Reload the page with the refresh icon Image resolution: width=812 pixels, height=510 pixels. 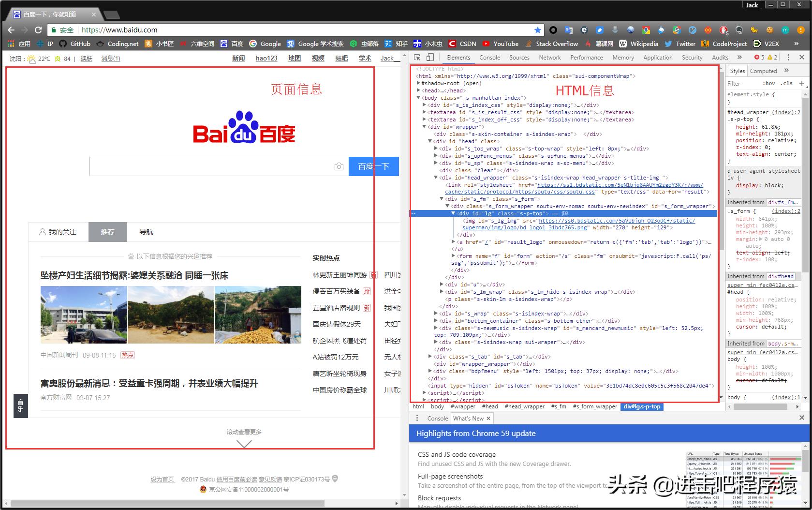(x=38, y=30)
